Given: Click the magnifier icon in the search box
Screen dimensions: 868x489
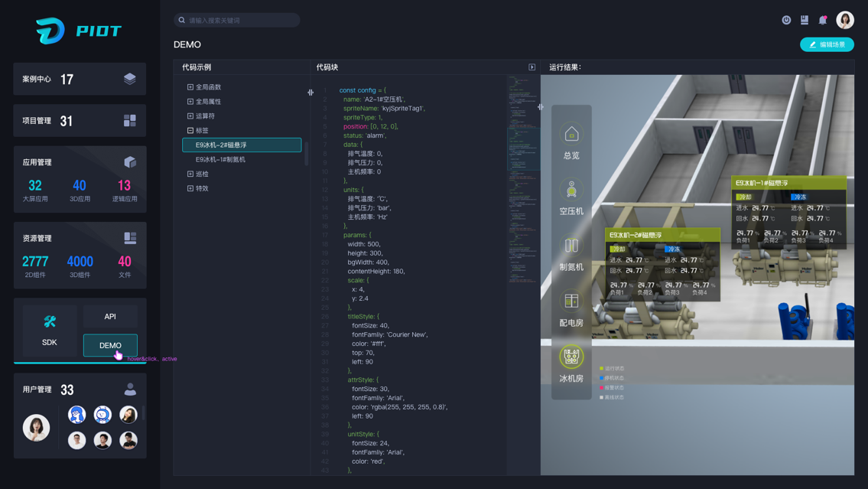Looking at the screenshot, I should [181, 20].
